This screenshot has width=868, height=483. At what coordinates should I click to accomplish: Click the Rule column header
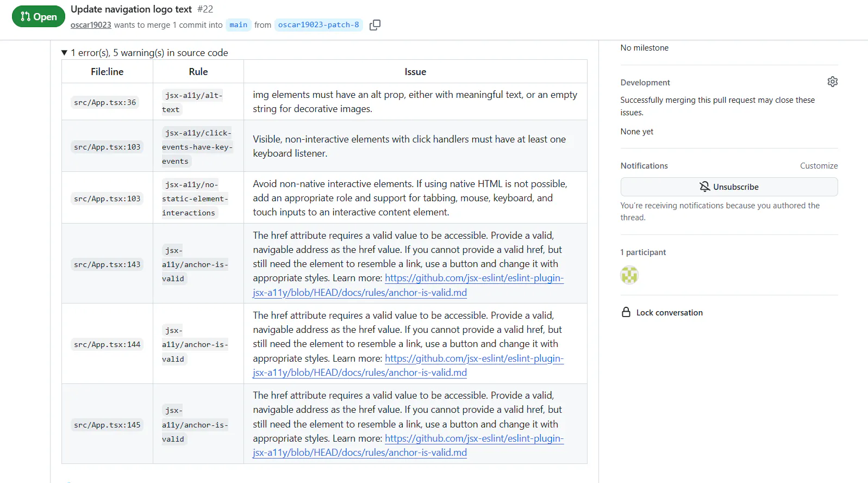coord(198,72)
